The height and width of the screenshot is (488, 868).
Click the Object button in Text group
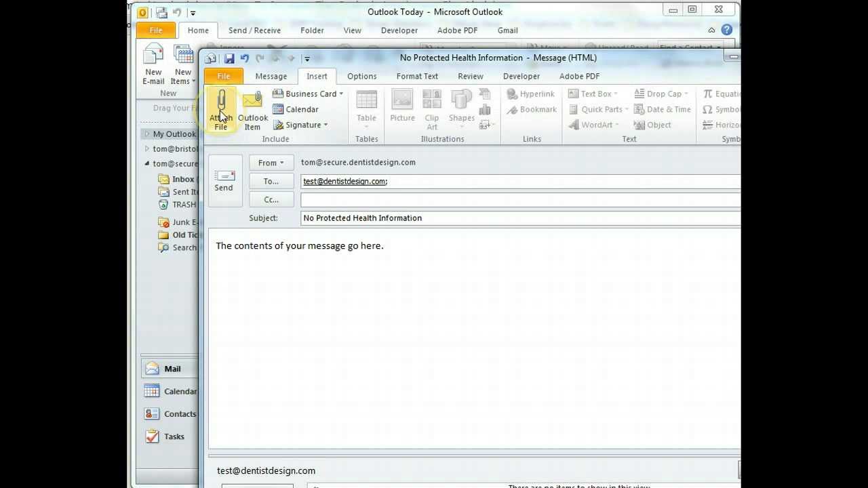[x=652, y=125]
